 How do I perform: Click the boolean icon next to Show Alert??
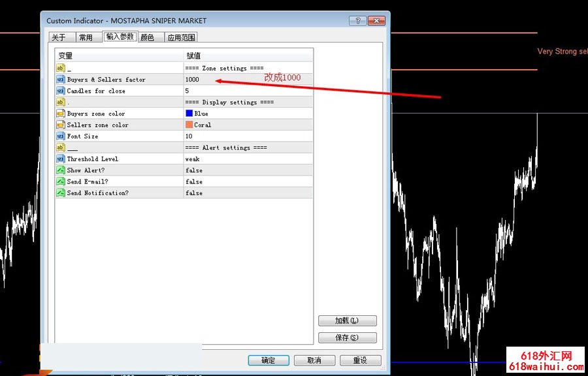point(60,170)
